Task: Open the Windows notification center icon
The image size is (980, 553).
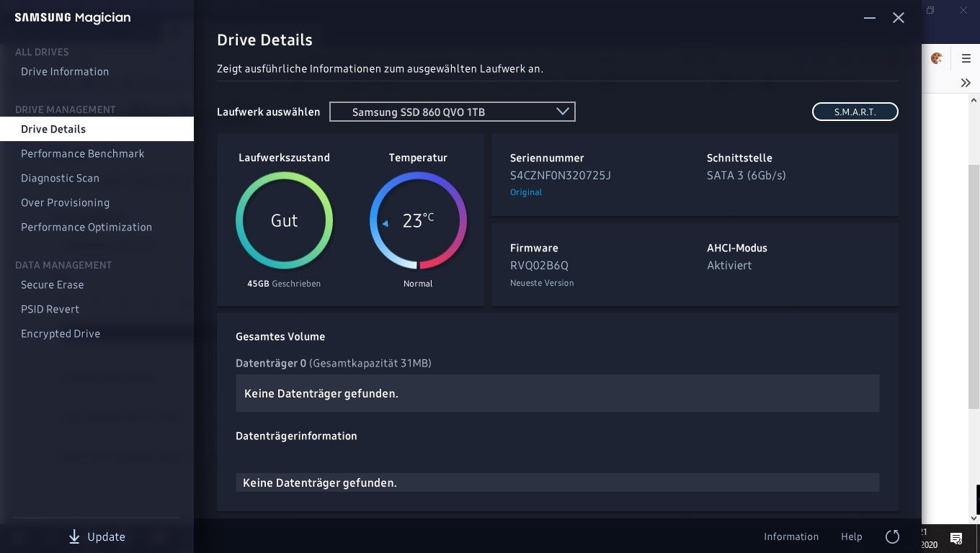Action: click(x=956, y=538)
